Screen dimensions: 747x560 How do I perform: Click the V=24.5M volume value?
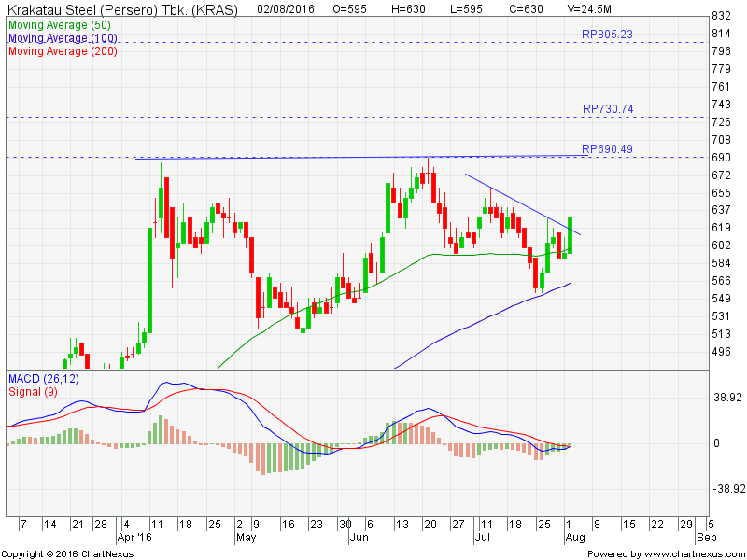(589, 9)
